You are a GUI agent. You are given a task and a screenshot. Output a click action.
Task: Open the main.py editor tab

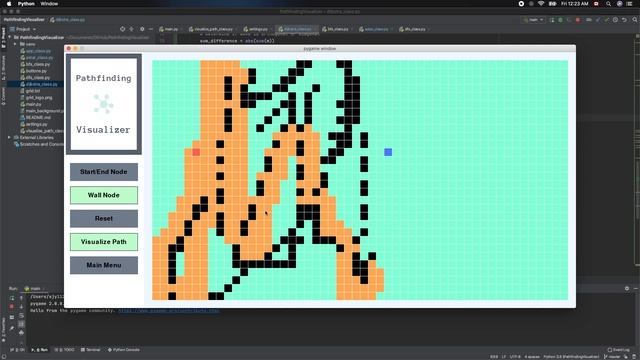click(x=169, y=29)
